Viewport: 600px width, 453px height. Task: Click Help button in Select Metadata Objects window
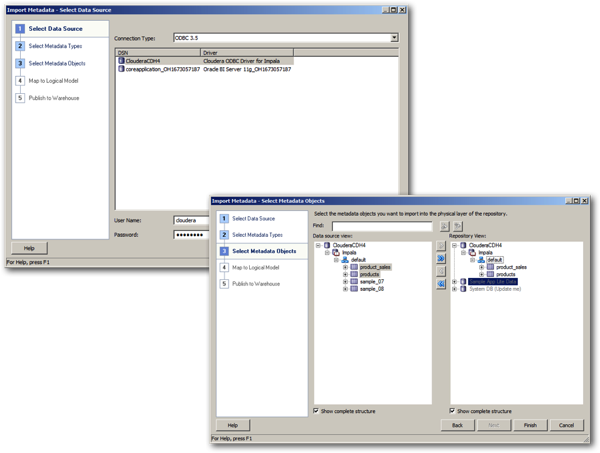click(x=233, y=425)
